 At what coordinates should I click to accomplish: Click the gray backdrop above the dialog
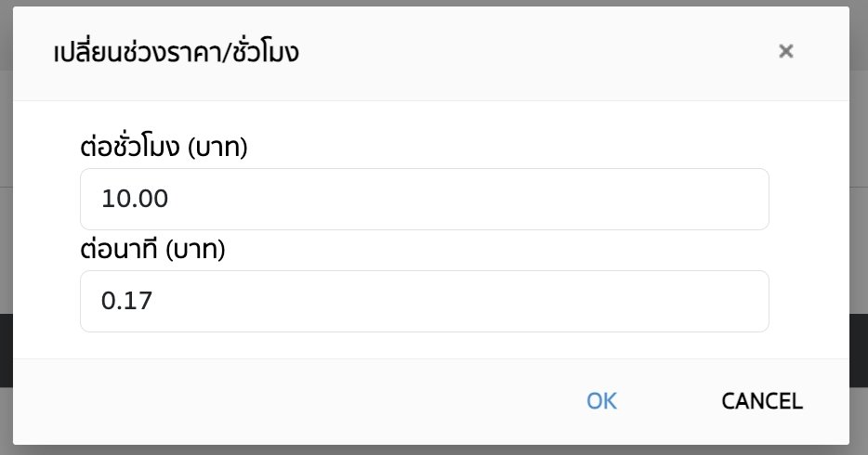[434, 3]
